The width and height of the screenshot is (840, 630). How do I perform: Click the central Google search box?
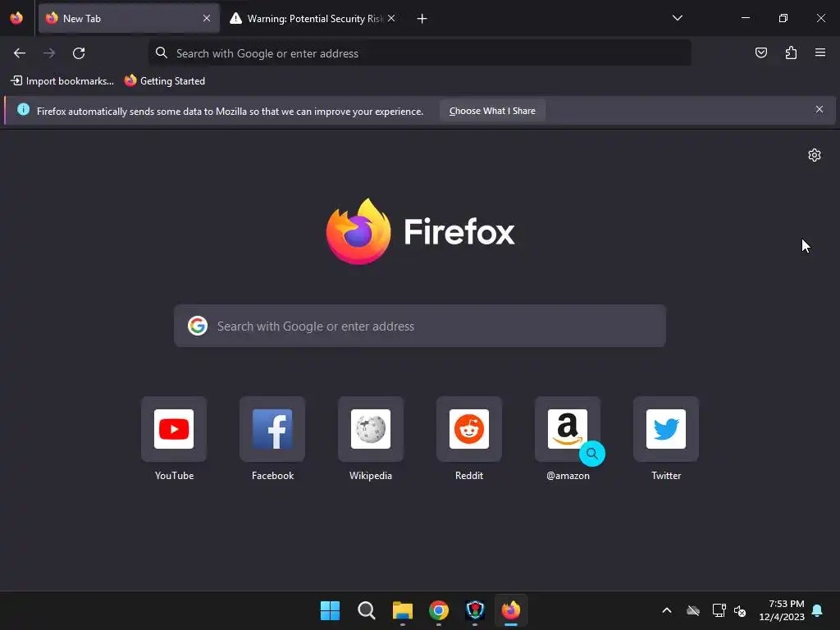pyautogui.click(x=420, y=326)
